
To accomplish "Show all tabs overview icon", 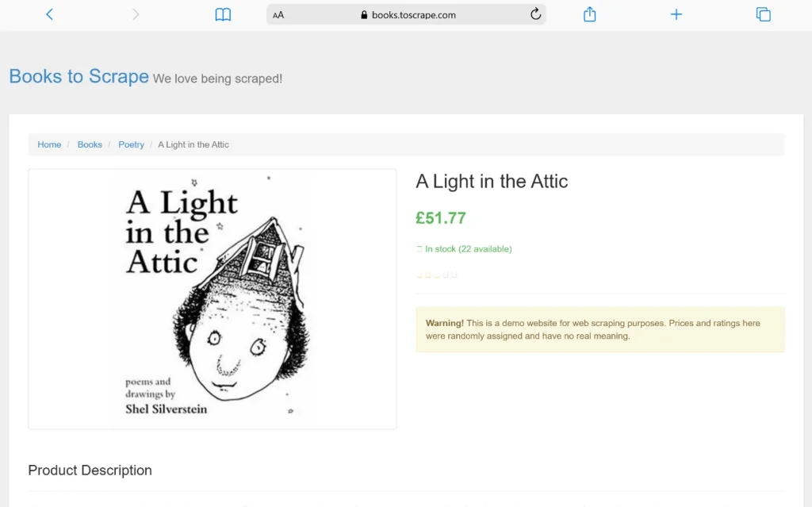I will 764,14.
